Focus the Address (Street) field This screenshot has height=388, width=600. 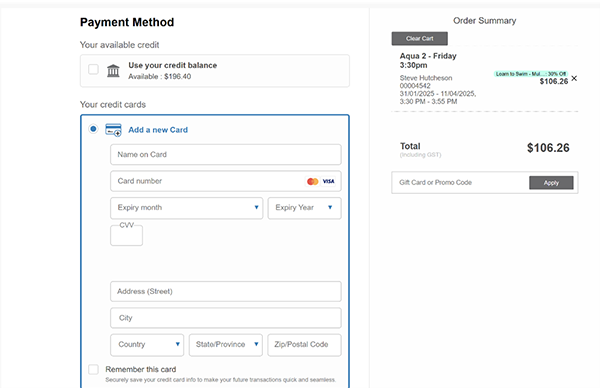[x=226, y=292]
